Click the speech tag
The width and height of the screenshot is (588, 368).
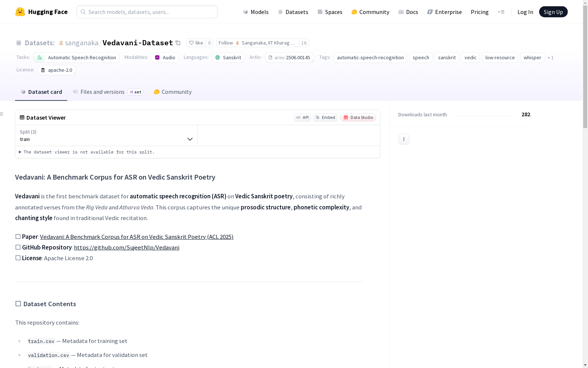click(x=421, y=57)
